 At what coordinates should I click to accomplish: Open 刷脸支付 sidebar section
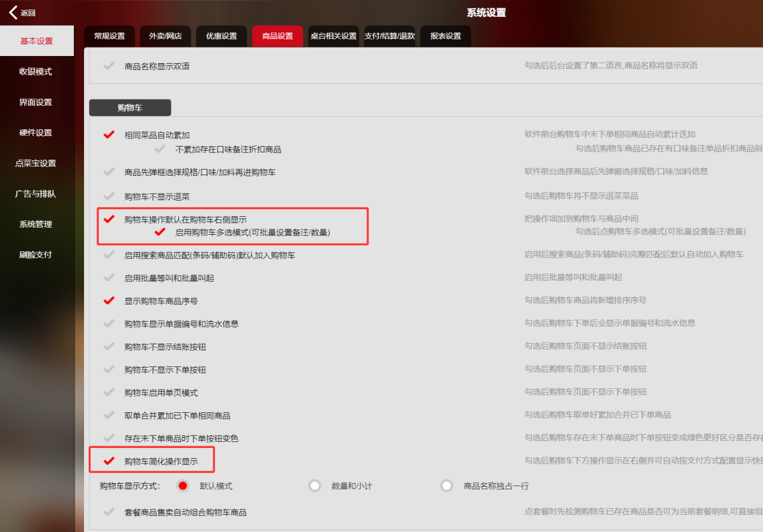click(x=36, y=254)
